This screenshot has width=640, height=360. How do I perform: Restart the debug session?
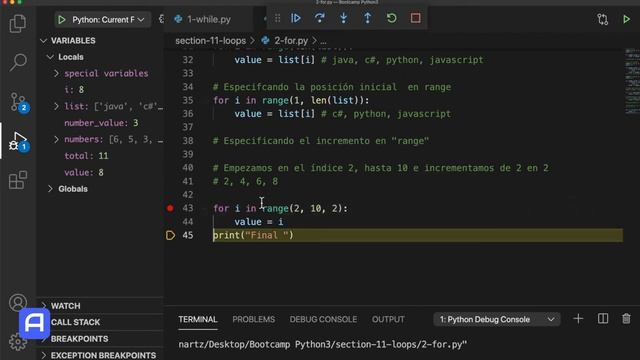[391, 18]
